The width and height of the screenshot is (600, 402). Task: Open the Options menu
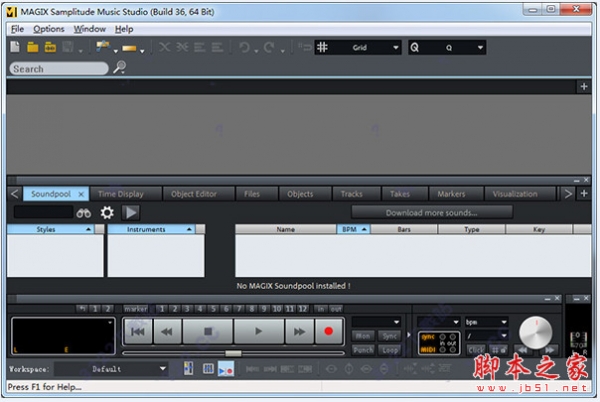(x=48, y=29)
